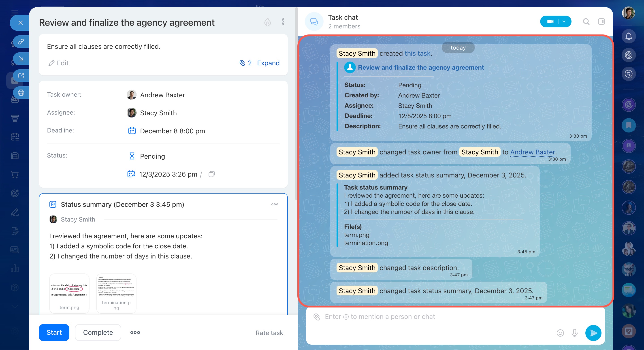Open the video call options dropdown arrow
644x350 pixels.
pos(564,21)
